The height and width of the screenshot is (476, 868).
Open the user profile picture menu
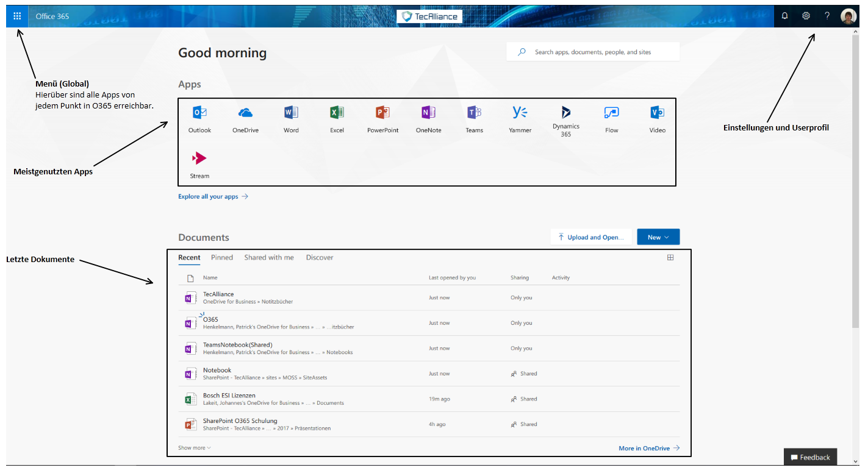848,16
